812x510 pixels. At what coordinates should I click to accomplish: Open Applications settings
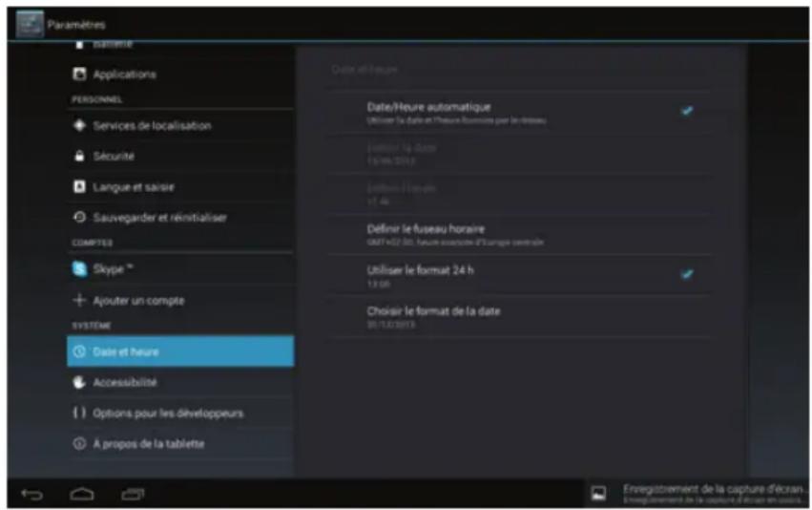pyautogui.click(x=180, y=74)
